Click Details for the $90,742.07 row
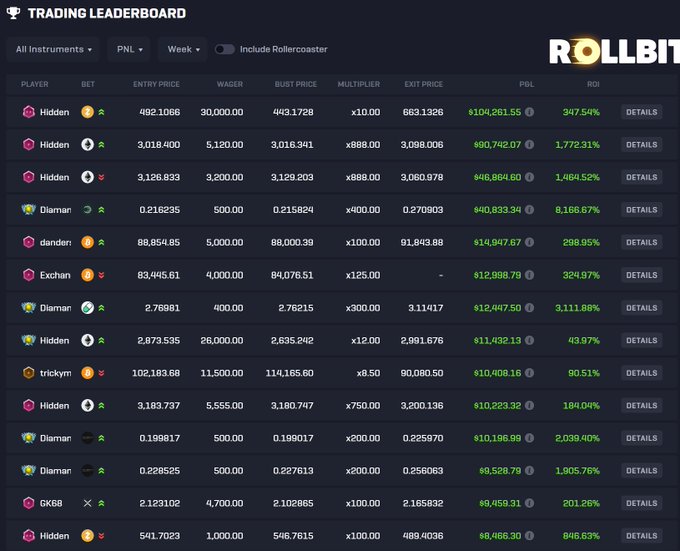Viewport: 680px width, 551px height. click(641, 145)
